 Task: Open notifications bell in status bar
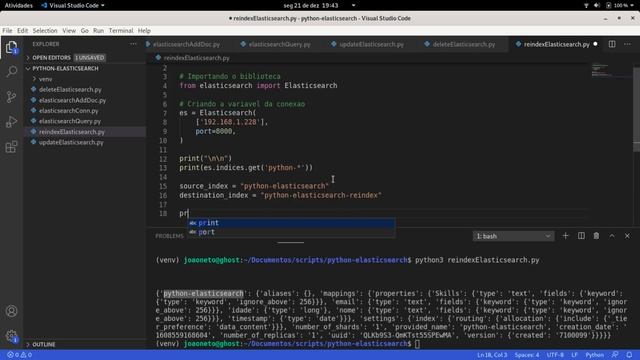click(629, 355)
